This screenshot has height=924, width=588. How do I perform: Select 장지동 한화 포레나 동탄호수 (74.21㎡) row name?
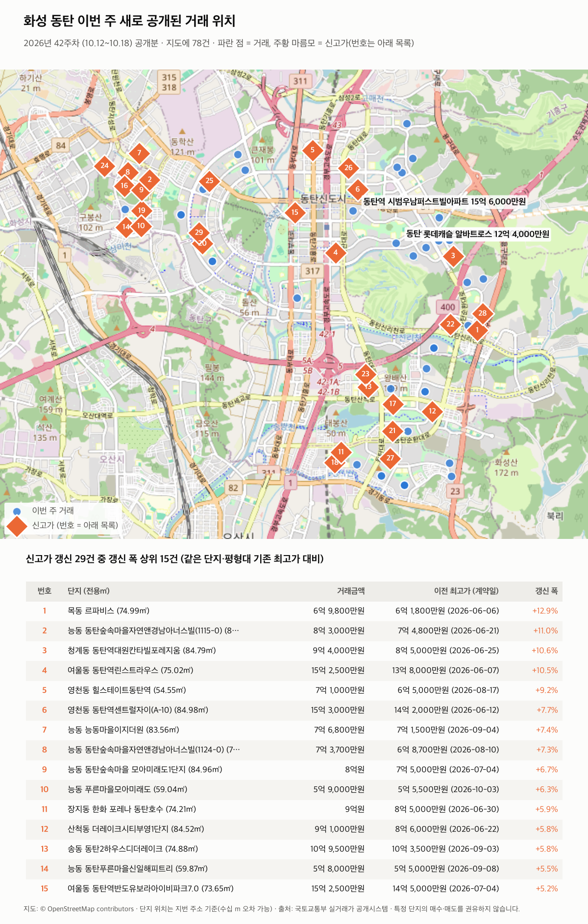[x=132, y=809]
